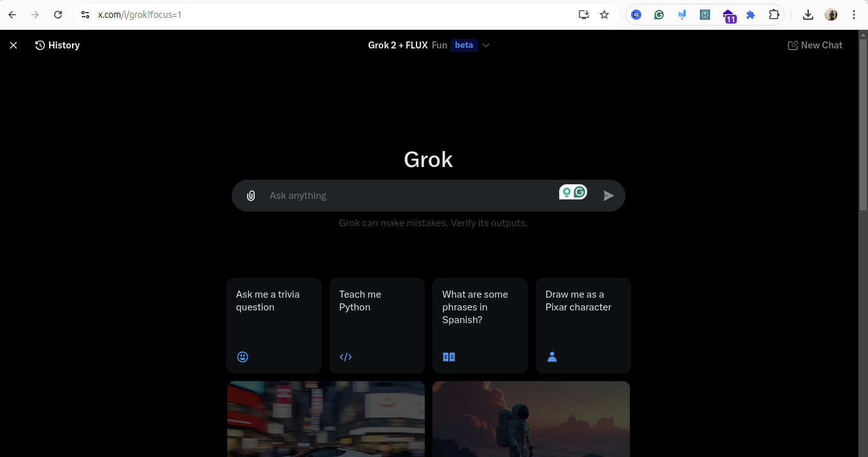Start a New Chat
The height and width of the screenshot is (457, 868).
tap(815, 45)
